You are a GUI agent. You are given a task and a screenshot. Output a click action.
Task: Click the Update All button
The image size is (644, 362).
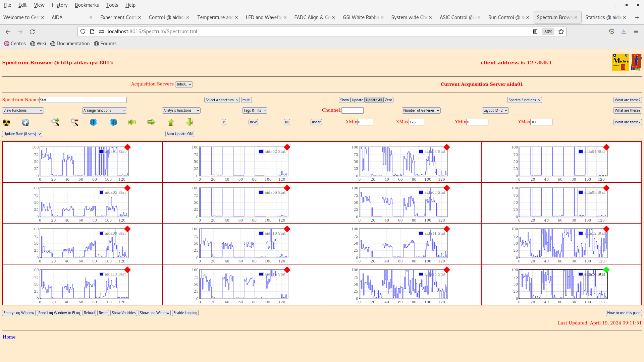[x=374, y=100]
